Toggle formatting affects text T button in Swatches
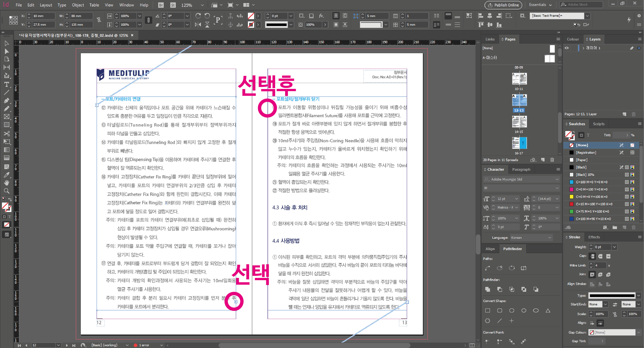The width and height of the screenshot is (644, 348). coord(588,135)
